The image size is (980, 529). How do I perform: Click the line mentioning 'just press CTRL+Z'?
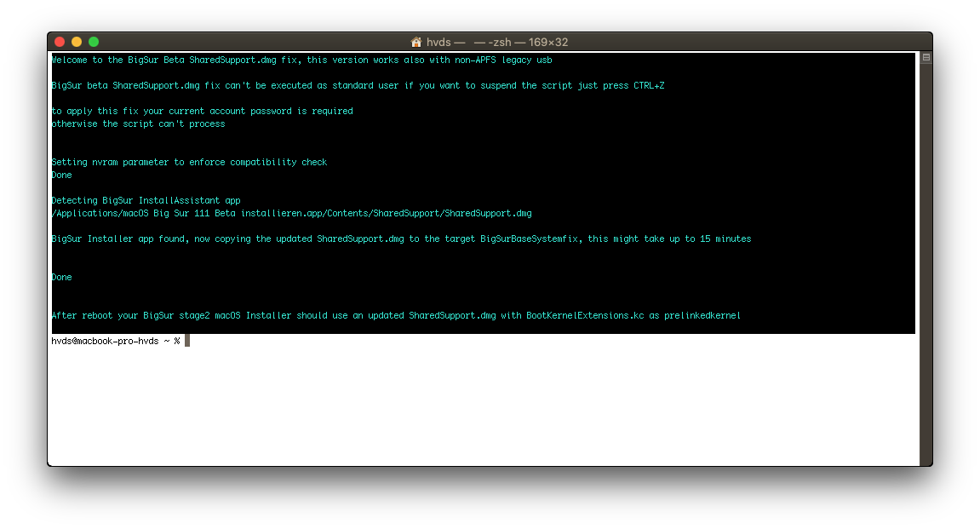pyautogui.click(x=358, y=86)
